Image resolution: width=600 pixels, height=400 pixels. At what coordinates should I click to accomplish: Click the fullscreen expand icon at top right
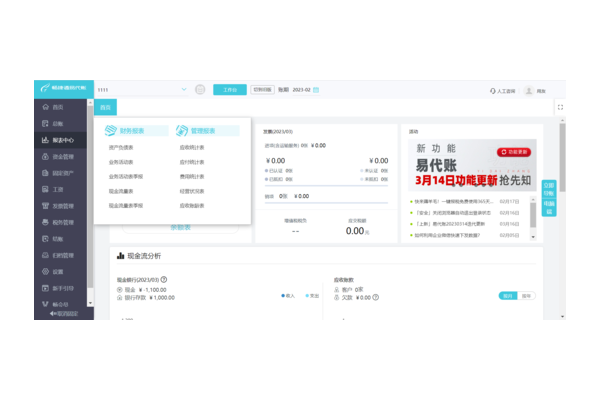[560, 107]
